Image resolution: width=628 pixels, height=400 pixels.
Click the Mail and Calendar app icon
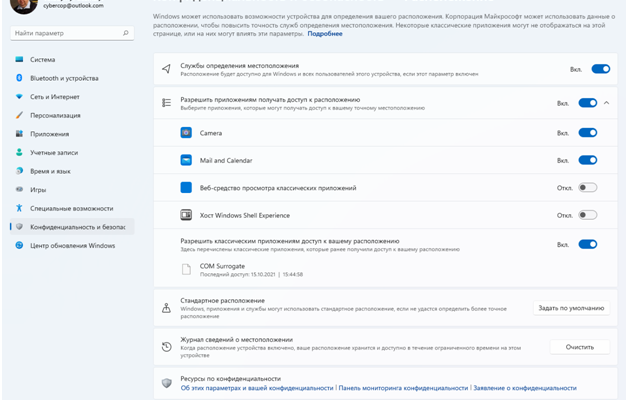(186, 160)
